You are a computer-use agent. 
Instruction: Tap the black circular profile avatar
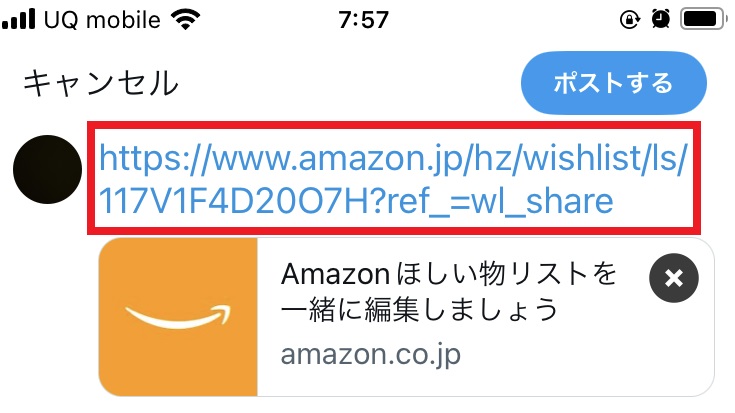[x=47, y=169]
